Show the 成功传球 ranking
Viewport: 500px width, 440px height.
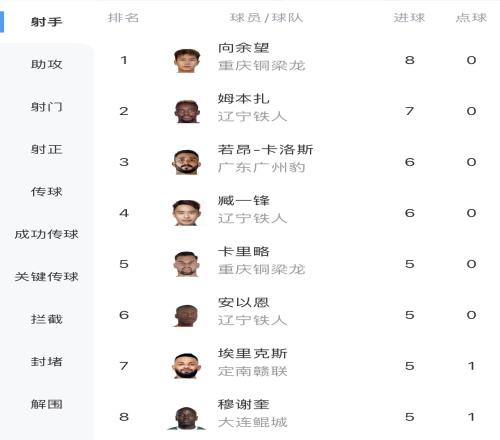pos(47,234)
